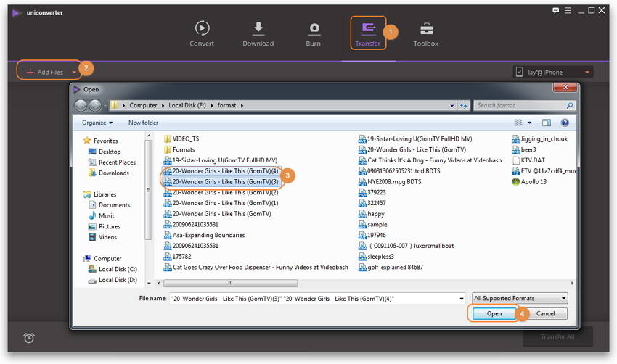Click the format folder breadcrumb

[226, 105]
